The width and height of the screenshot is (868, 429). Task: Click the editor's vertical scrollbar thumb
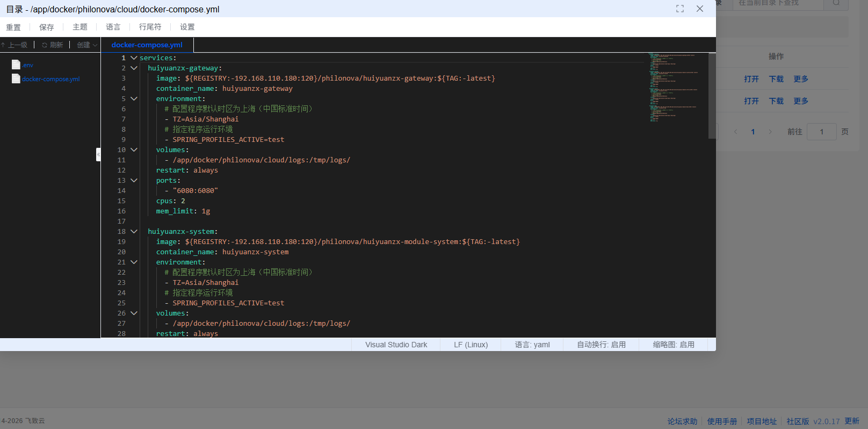712,97
